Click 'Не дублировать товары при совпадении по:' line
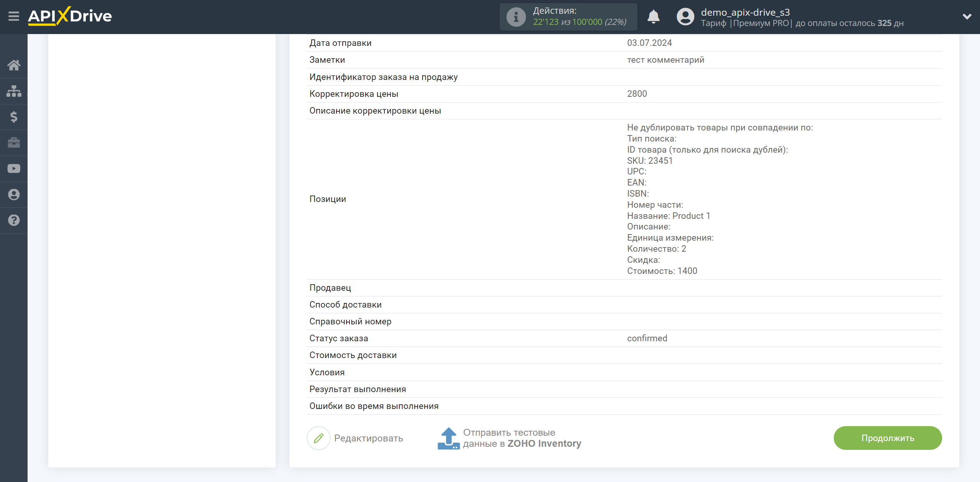 (720, 127)
